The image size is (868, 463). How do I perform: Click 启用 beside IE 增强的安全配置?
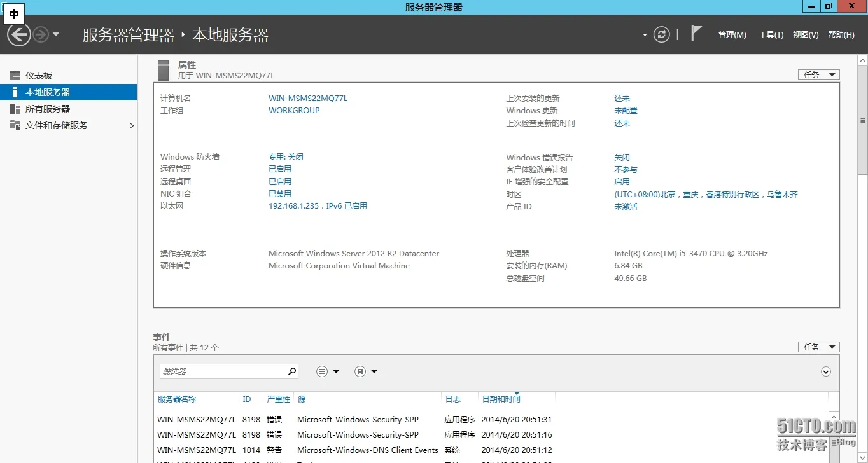(622, 182)
